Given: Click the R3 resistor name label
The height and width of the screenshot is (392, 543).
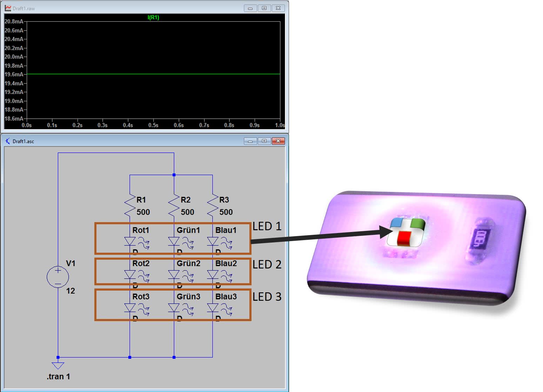Looking at the screenshot, I should (x=224, y=200).
